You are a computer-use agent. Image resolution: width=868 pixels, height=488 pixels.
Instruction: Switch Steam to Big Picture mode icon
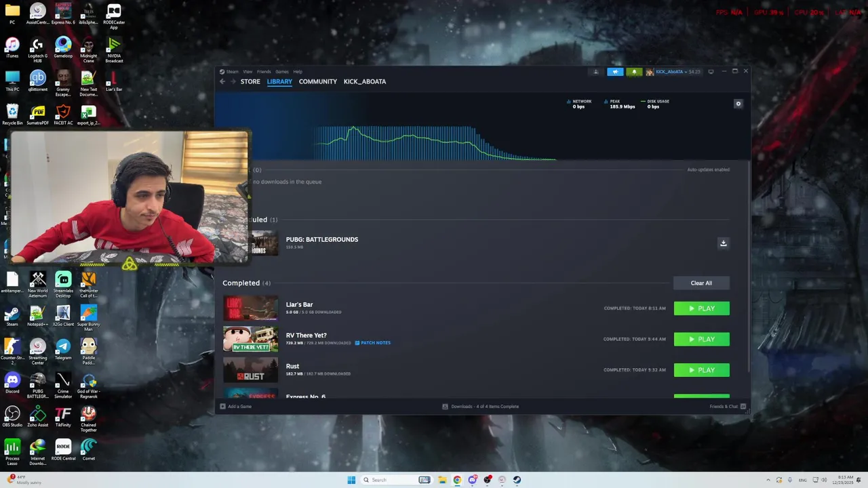click(711, 72)
